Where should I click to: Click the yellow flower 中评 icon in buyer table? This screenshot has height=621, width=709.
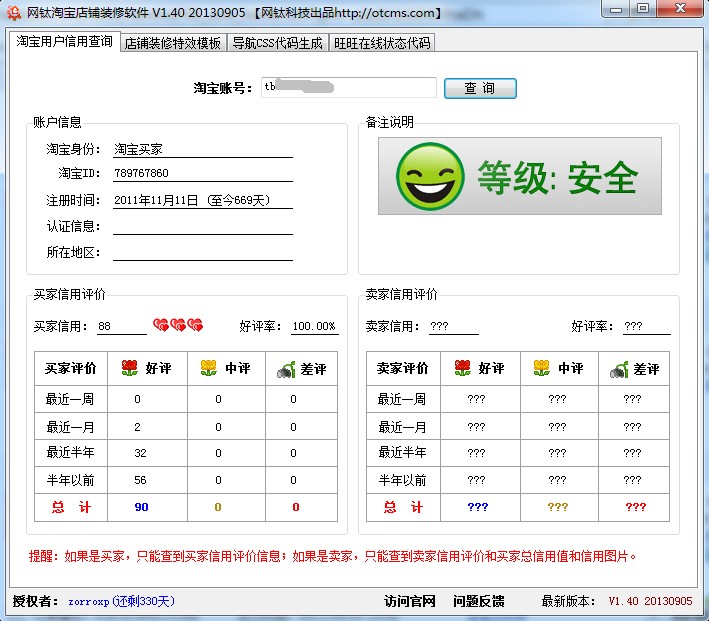point(209,368)
